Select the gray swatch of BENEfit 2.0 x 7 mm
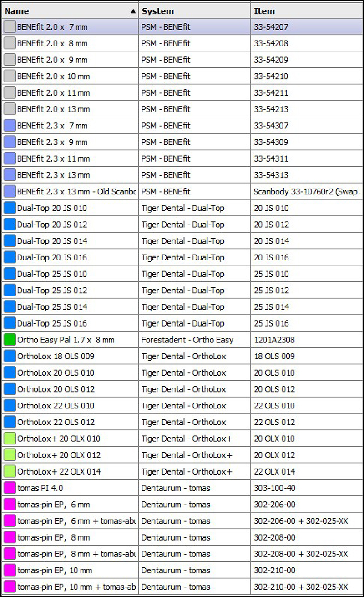Screen dimensions: 364x597 click(10, 27)
